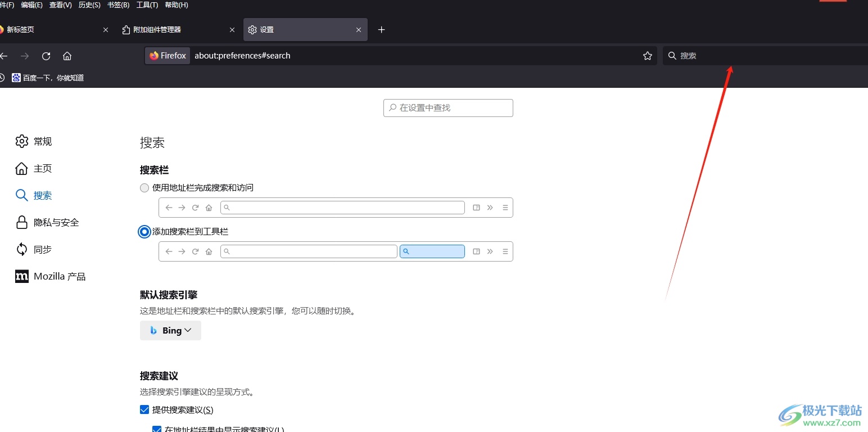
Task: Toggle 在地址栏结果中显示搜索建议 checkbox
Action: (157, 429)
